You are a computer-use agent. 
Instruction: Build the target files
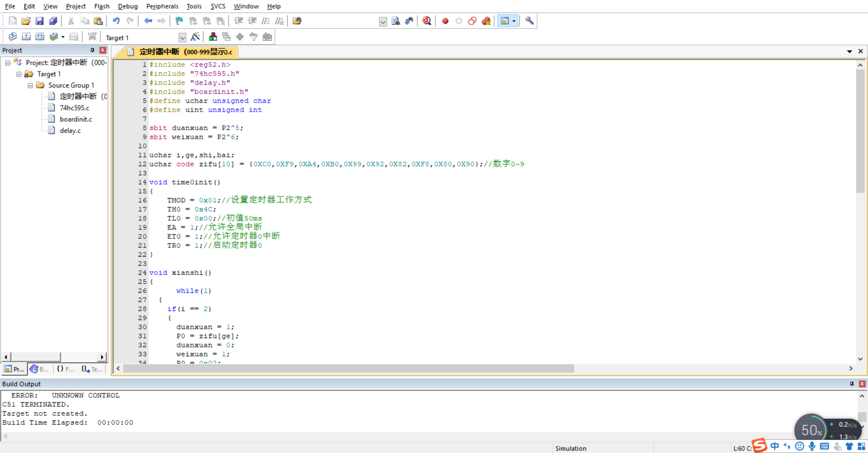click(x=26, y=37)
